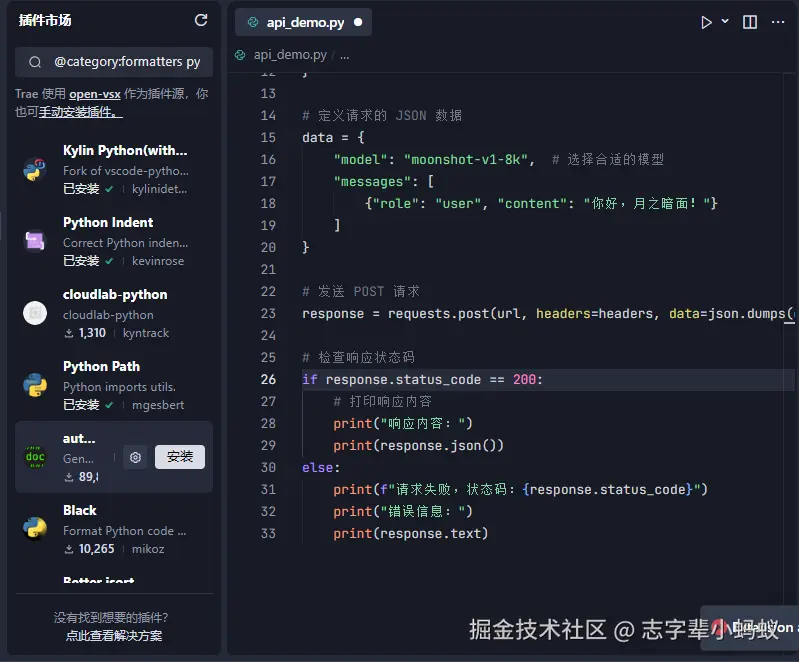Run the Python file
The image size is (799, 662).
pyautogui.click(x=706, y=22)
